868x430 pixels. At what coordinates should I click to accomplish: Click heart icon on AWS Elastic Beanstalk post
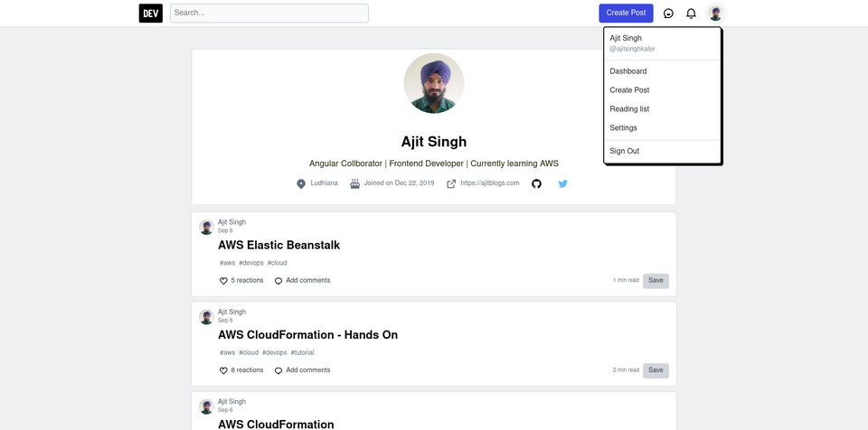coord(223,281)
